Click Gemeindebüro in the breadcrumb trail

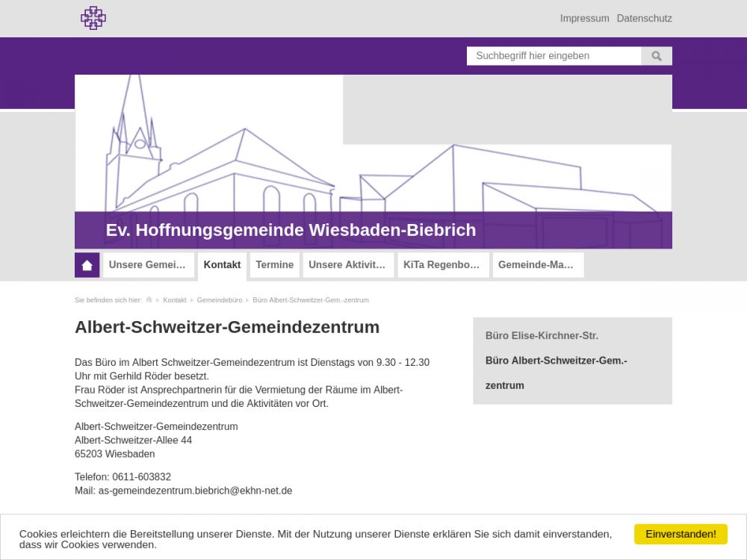pos(220,300)
